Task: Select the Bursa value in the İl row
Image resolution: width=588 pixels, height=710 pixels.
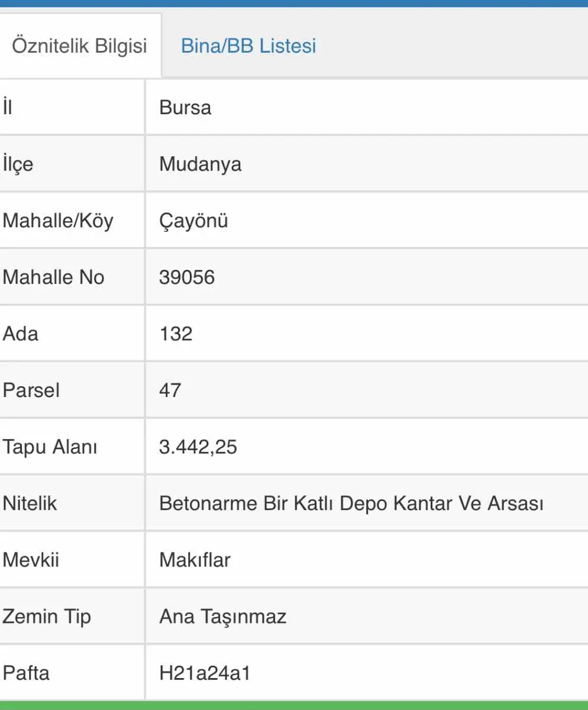Action: [185, 108]
